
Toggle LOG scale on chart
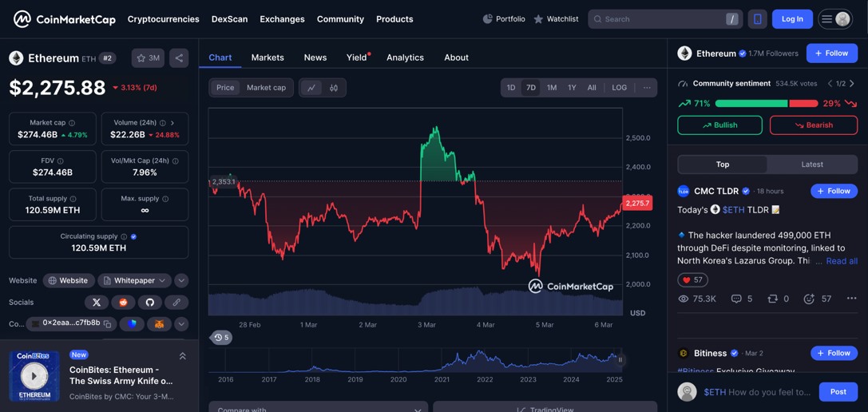620,88
